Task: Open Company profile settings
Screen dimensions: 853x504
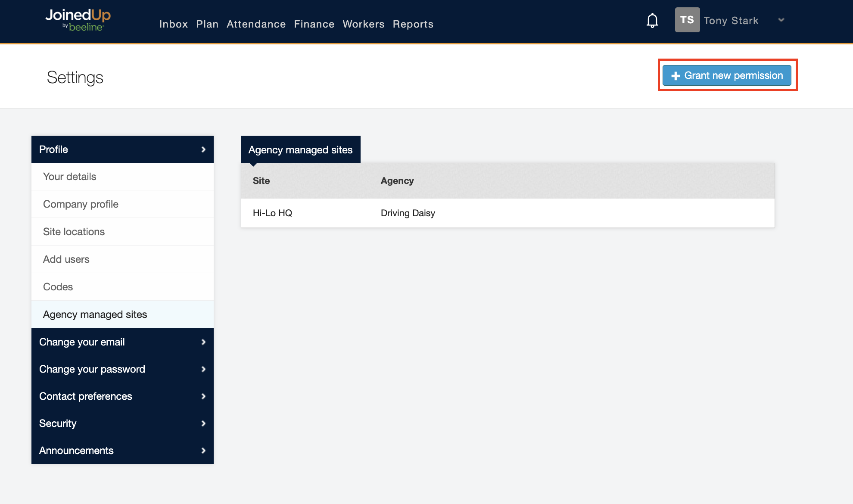Action: coord(81,204)
